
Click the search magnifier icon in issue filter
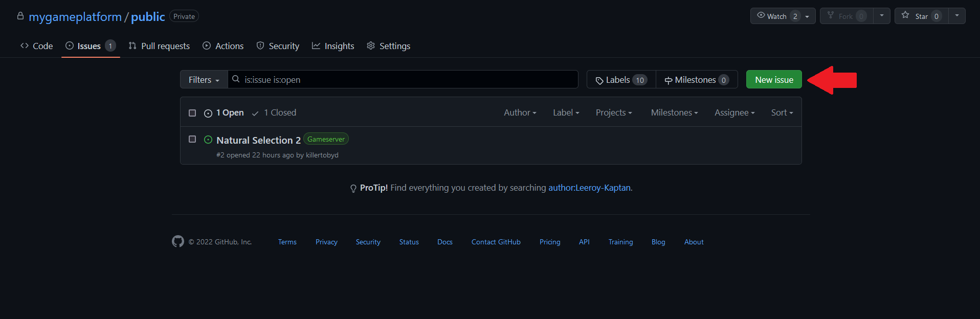(x=236, y=79)
